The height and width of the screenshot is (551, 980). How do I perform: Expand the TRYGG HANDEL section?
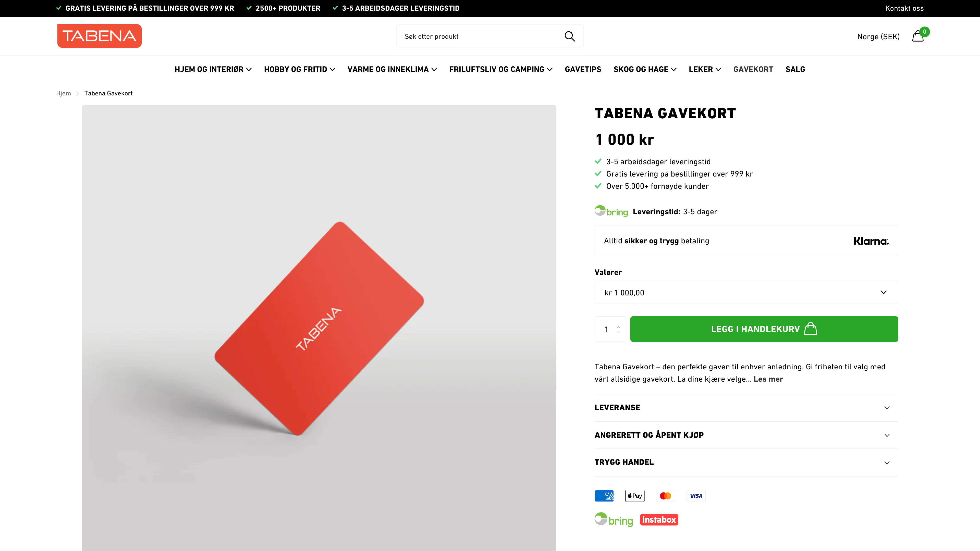[746, 462]
